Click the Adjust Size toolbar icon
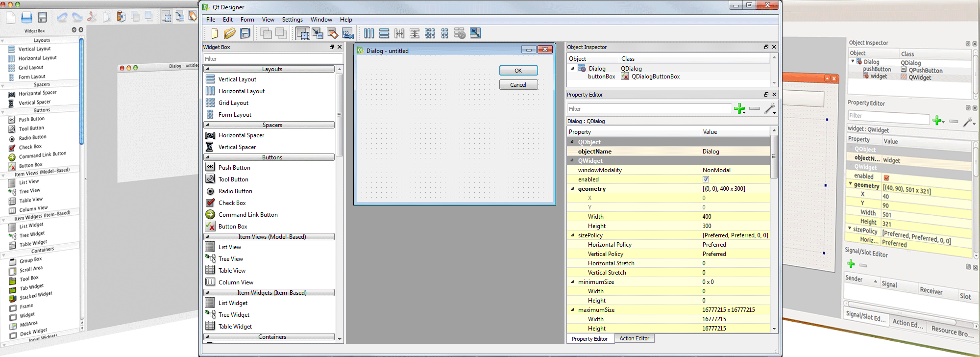This screenshot has width=980, height=357. click(x=475, y=33)
